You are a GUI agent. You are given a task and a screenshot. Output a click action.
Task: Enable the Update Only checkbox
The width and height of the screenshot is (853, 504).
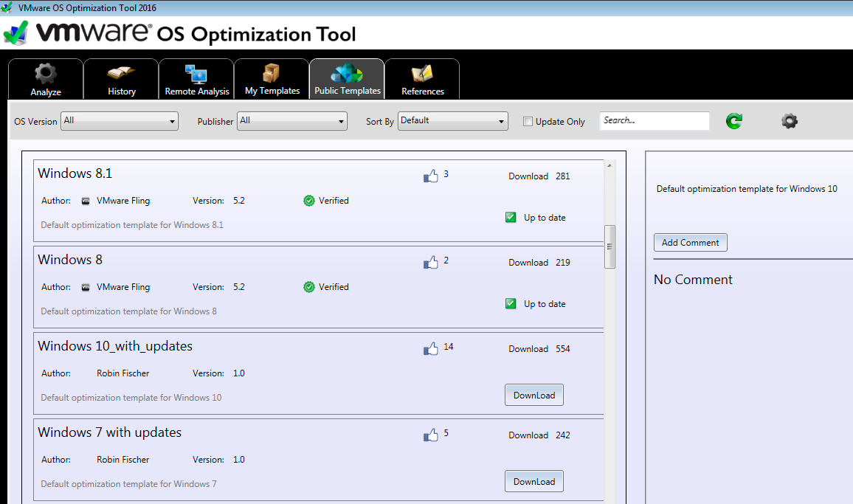tap(528, 122)
